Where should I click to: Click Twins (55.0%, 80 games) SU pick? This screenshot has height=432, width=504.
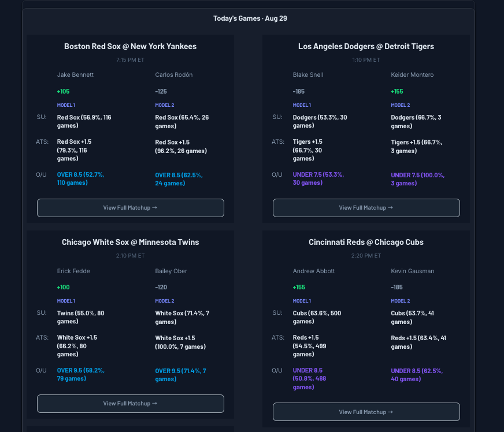(81, 317)
